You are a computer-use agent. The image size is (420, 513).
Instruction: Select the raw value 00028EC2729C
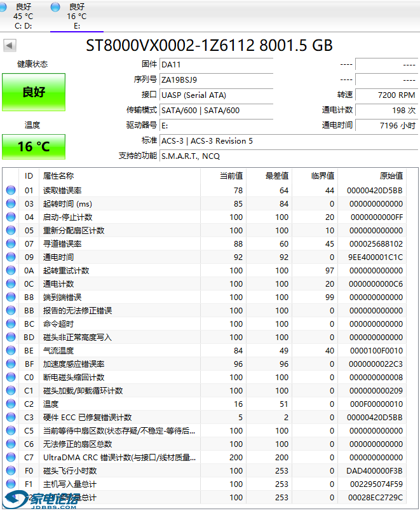pyautogui.click(x=375, y=498)
